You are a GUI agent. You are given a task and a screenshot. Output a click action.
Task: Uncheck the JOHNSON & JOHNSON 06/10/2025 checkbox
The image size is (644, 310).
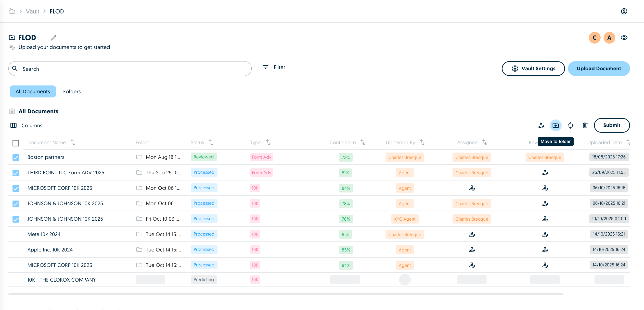(x=16, y=204)
